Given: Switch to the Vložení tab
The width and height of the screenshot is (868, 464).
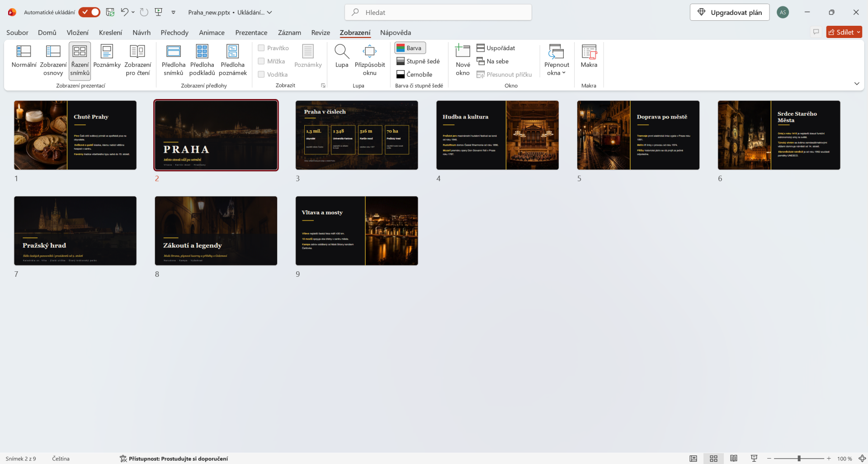Looking at the screenshot, I should tap(78, 33).
